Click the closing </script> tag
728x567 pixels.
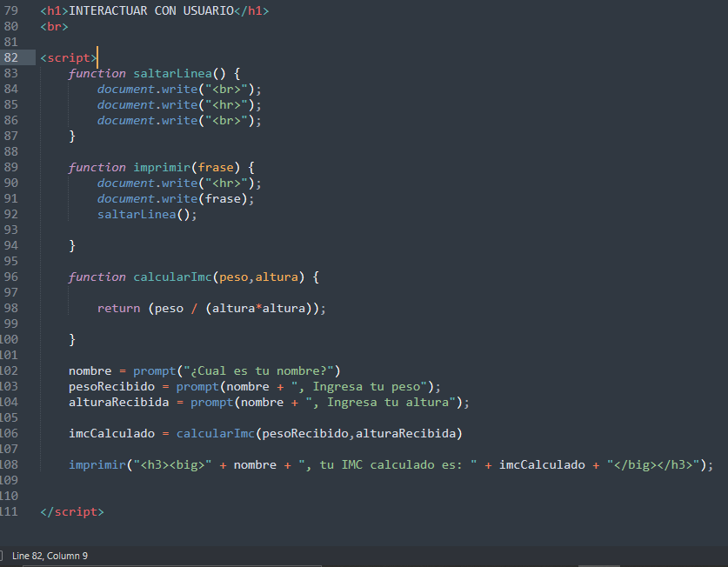pos(72,511)
